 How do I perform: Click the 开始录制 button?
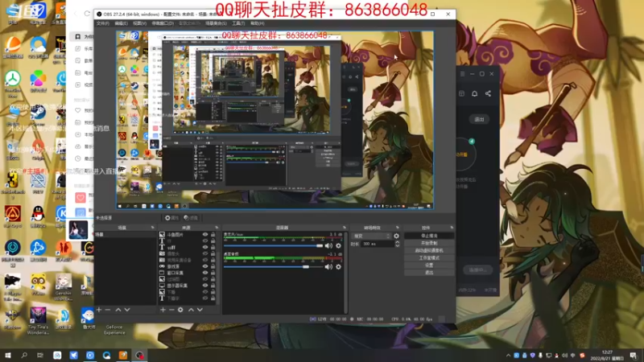(429, 243)
